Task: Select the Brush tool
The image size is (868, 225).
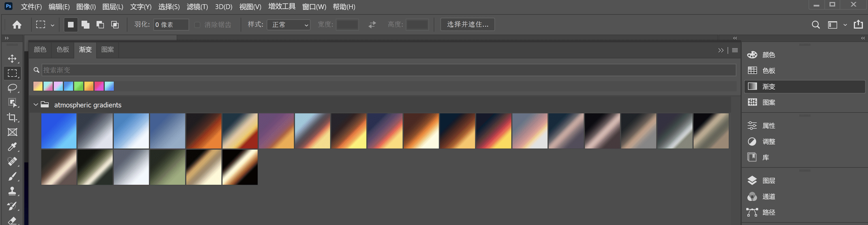Action: click(12, 177)
